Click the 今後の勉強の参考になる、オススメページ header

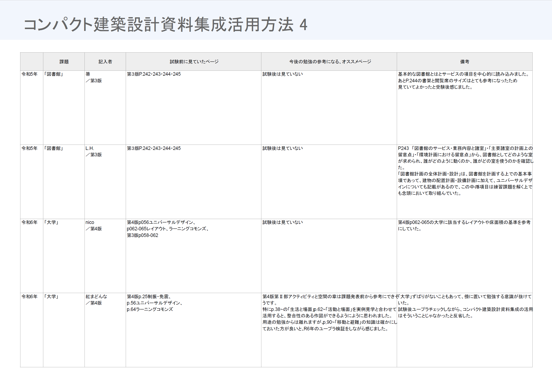[330, 62]
